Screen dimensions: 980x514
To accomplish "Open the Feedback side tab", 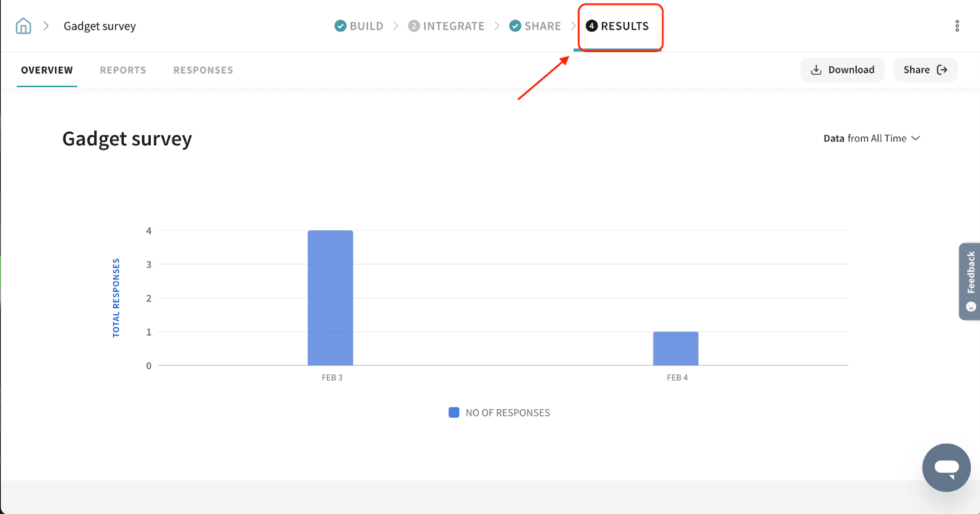I will click(x=970, y=281).
